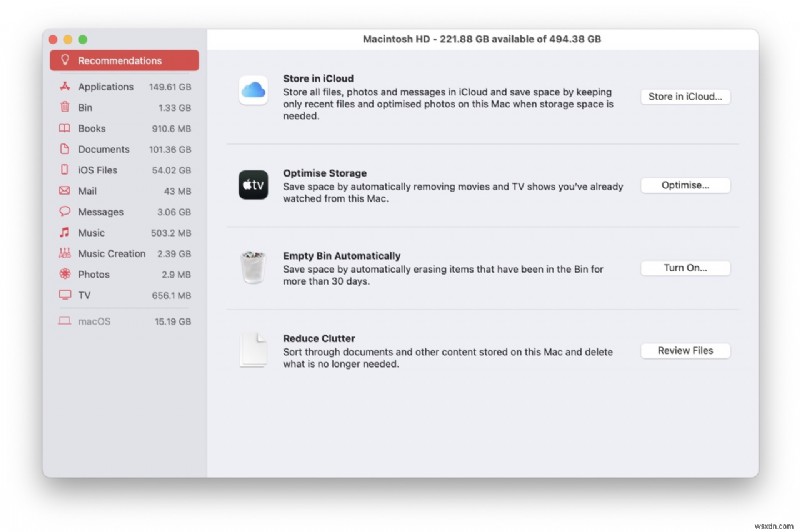Click the Optimise Storage heading
The width and height of the screenshot is (800, 532).
click(325, 173)
